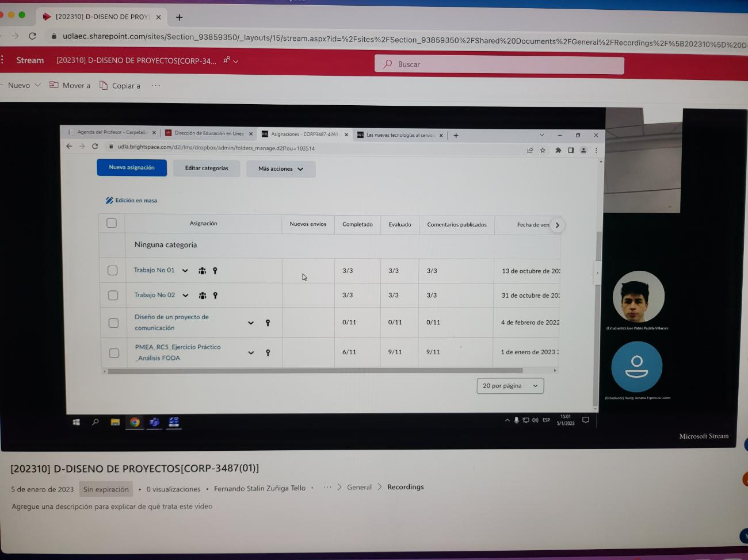The height and width of the screenshot is (560, 748).
Task: Expand the Nuevo dropdown menu
Action: 24,85
